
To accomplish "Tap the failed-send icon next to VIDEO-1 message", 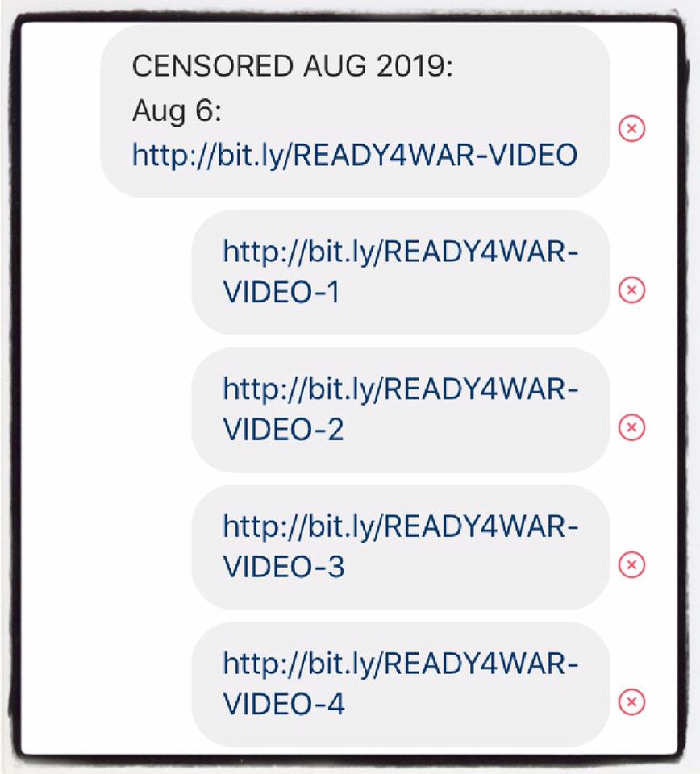I will tap(631, 289).
